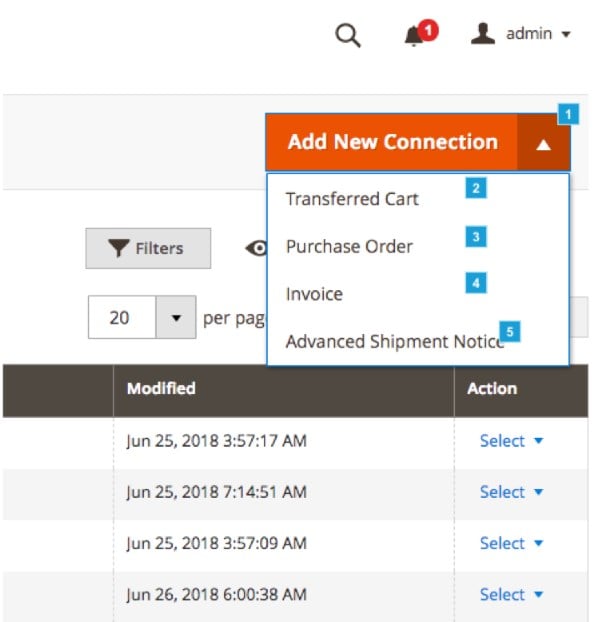Click the eye icon beside Filters

(x=257, y=249)
